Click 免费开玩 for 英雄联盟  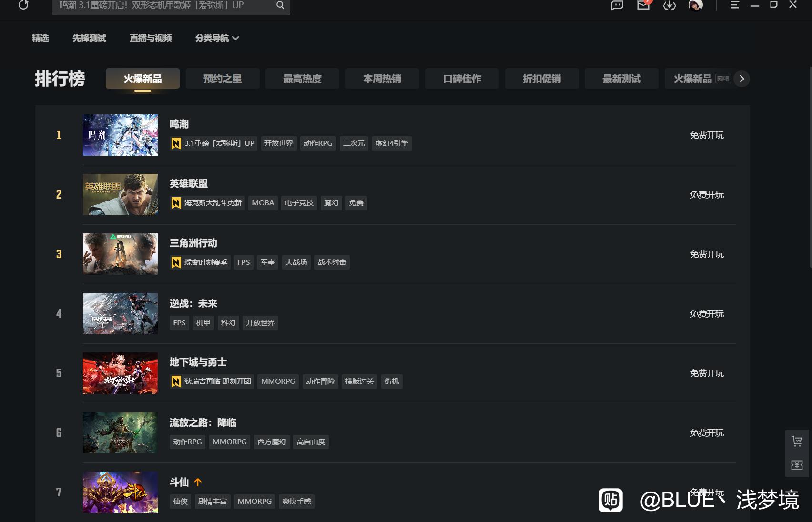[707, 195]
